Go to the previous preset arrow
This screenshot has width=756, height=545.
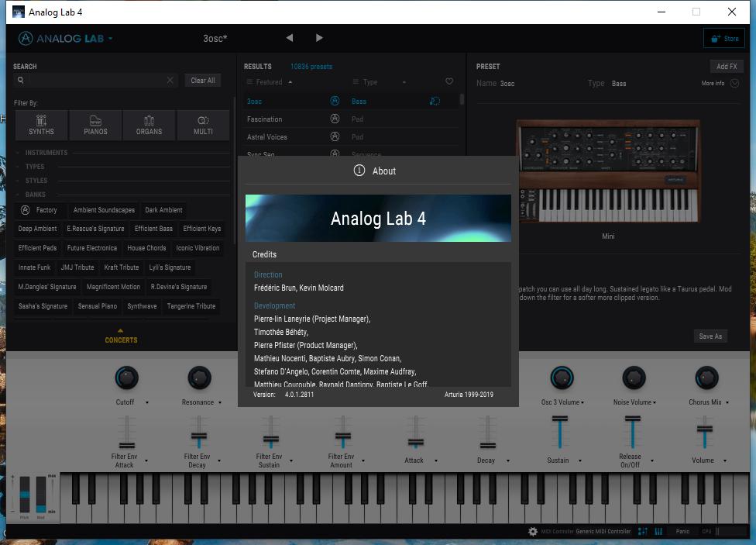pos(289,38)
